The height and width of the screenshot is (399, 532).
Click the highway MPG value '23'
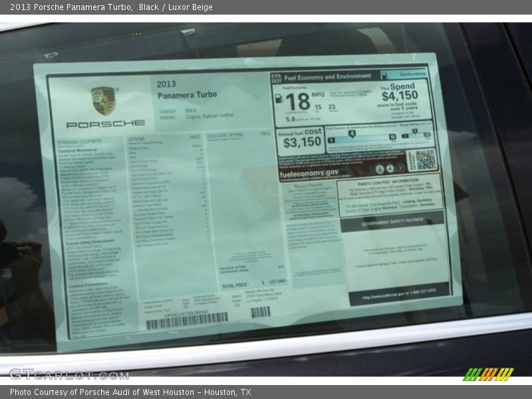coord(332,107)
